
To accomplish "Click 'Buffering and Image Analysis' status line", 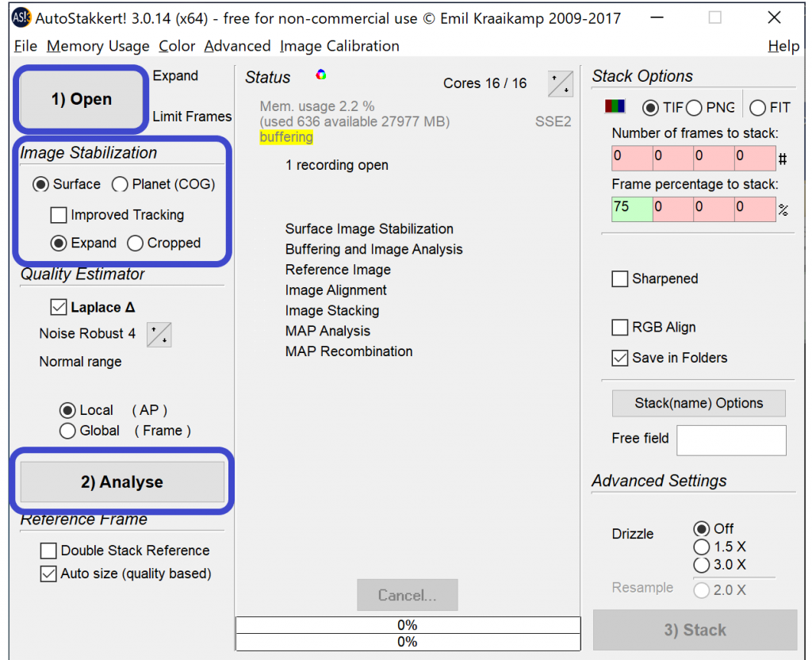I will pyautogui.click(x=374, y=249).
